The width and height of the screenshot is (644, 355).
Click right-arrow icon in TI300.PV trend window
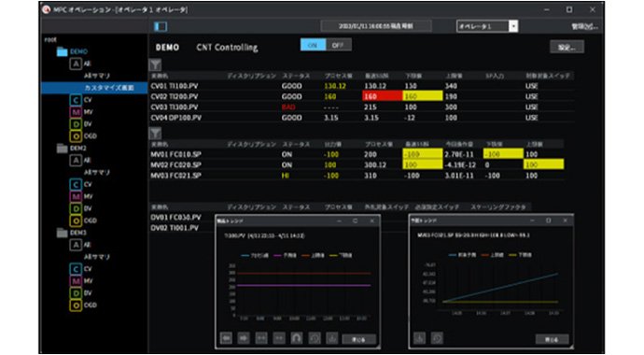coord(244,338)
